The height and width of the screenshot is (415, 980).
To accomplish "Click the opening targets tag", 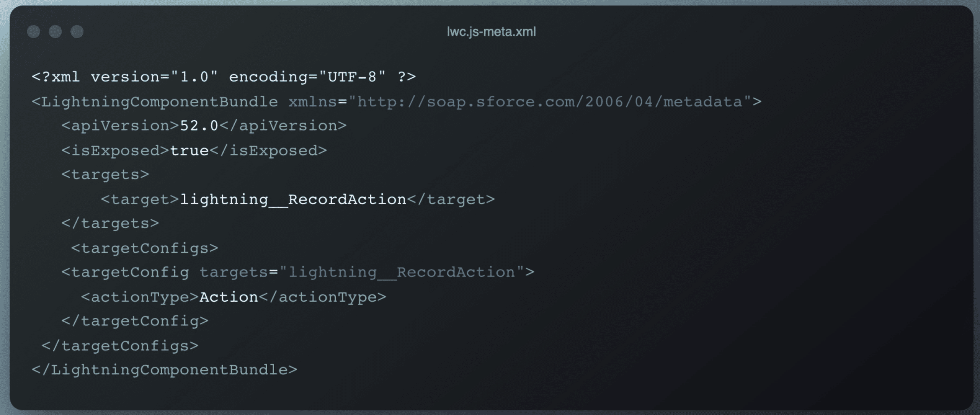I will coord(105,175).
